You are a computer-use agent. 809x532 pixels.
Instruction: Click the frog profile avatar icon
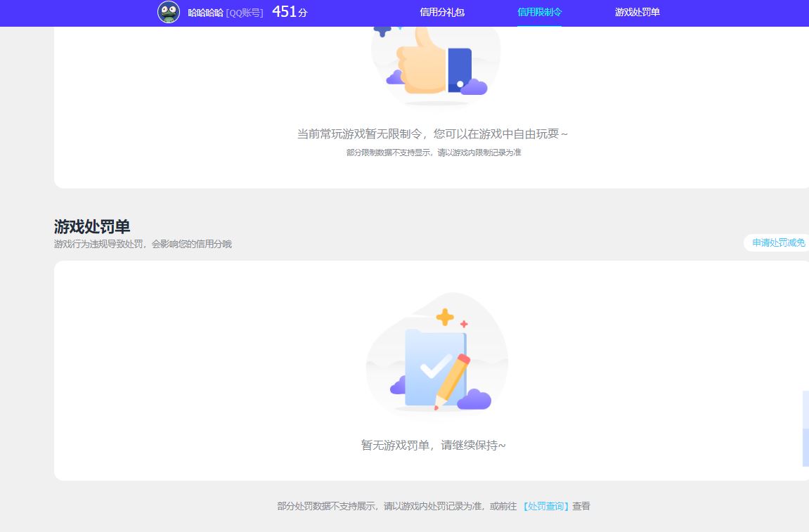point(169,12)
